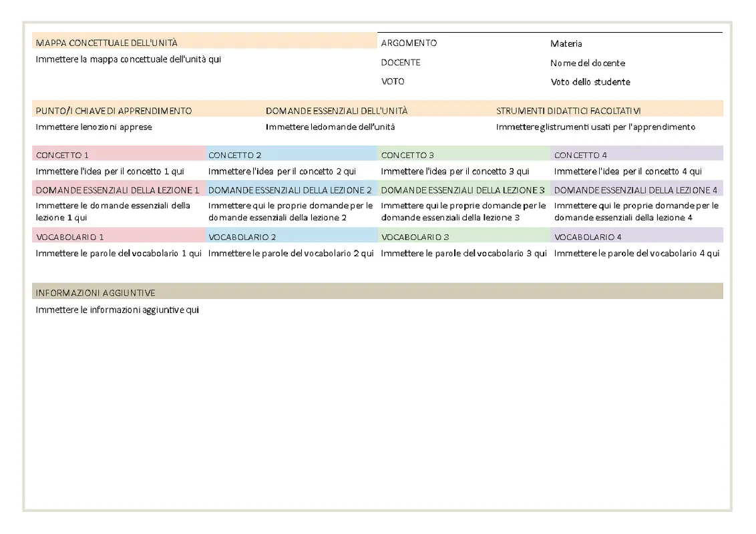Click the parole del vocabolario 4 placeholder
Screen dimensions: 756x534
(636, 254)
